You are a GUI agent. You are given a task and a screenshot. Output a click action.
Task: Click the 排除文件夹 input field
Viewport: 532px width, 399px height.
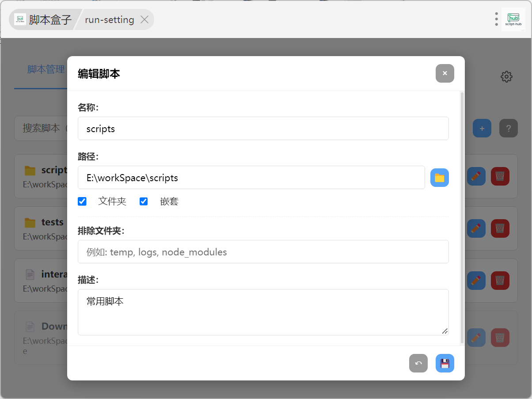point(263,252)
